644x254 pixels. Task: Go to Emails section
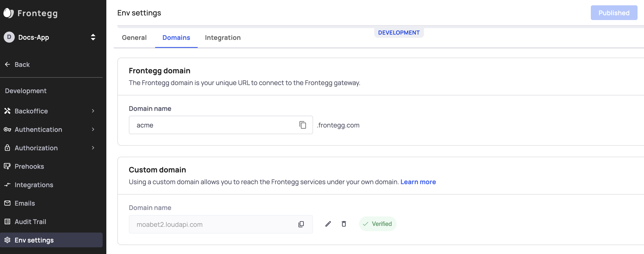pos(24,203)
